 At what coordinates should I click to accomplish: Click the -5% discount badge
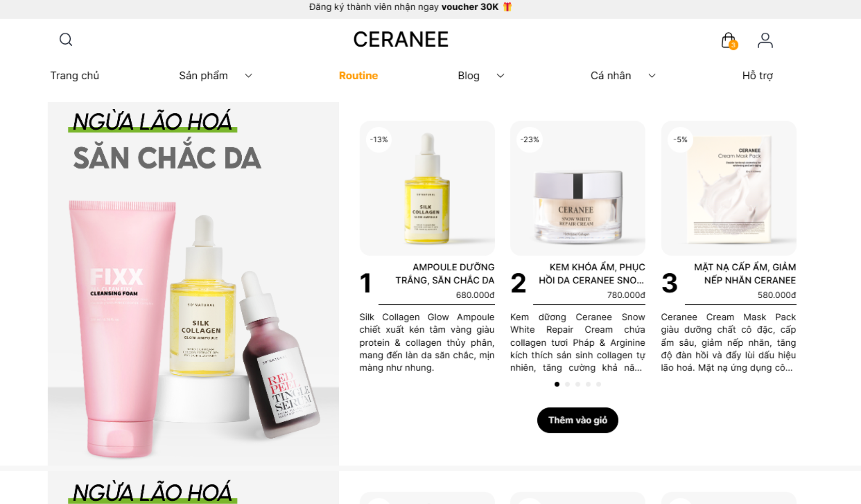680,139
